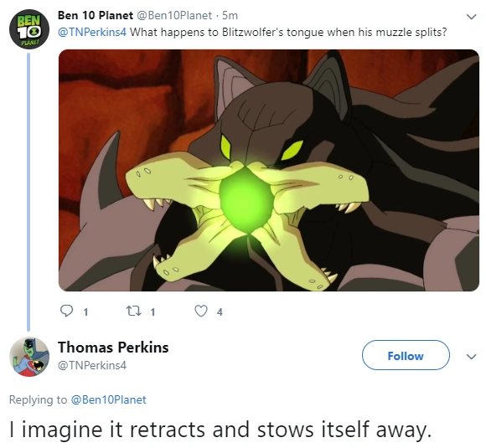Screen dimensions: 486x448
Task: Expand Ben 10 Planet tweet options chevron
Action: point(471,17)
